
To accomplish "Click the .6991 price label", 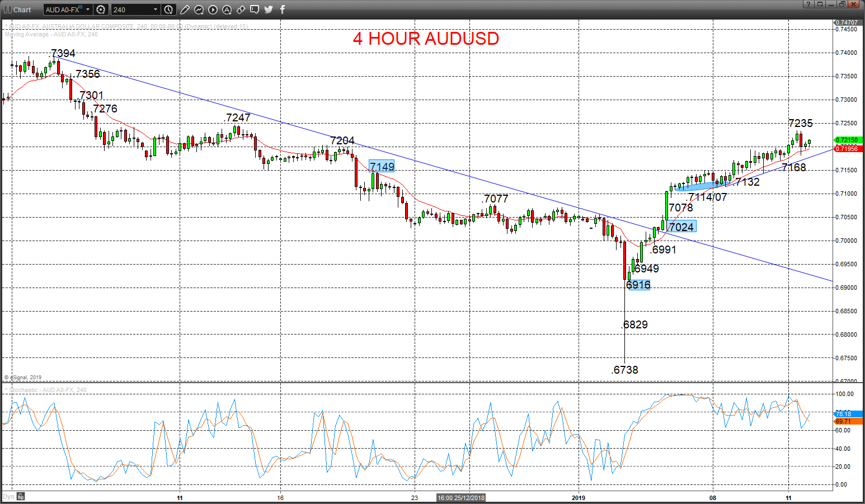I will pyautogui.click(x=664, y=249).
